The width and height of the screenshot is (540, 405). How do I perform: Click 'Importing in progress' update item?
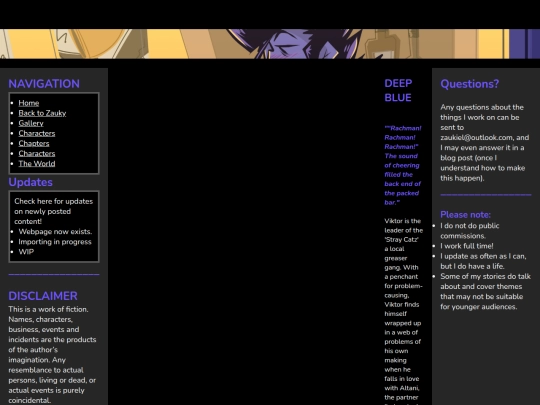[x=55, y=242]
